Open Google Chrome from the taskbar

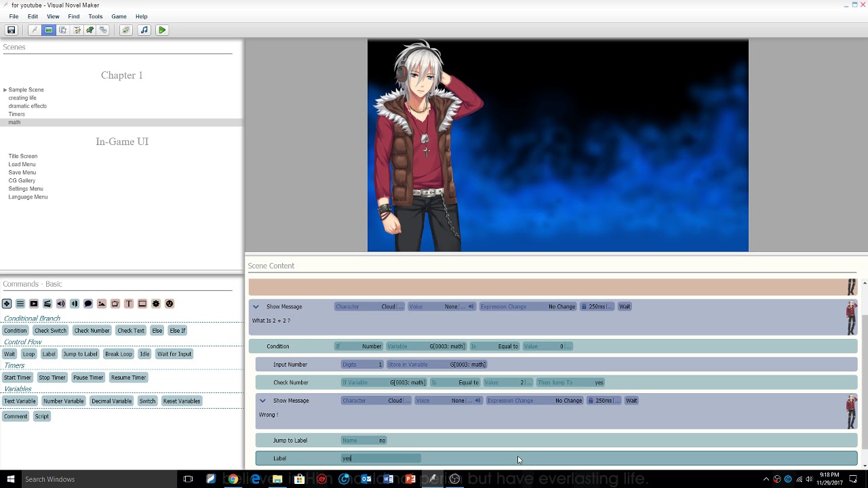(x=233, y=479)
